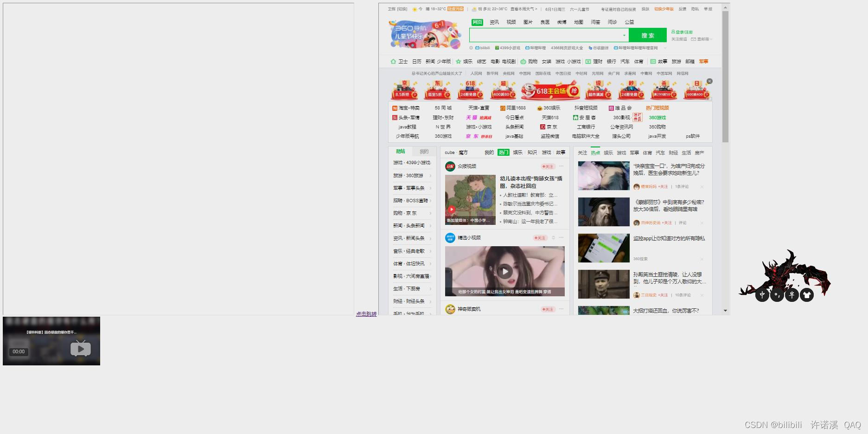
Task: Follow 神奇贩卖机 with the +关注 button
Action: point(548,309)
